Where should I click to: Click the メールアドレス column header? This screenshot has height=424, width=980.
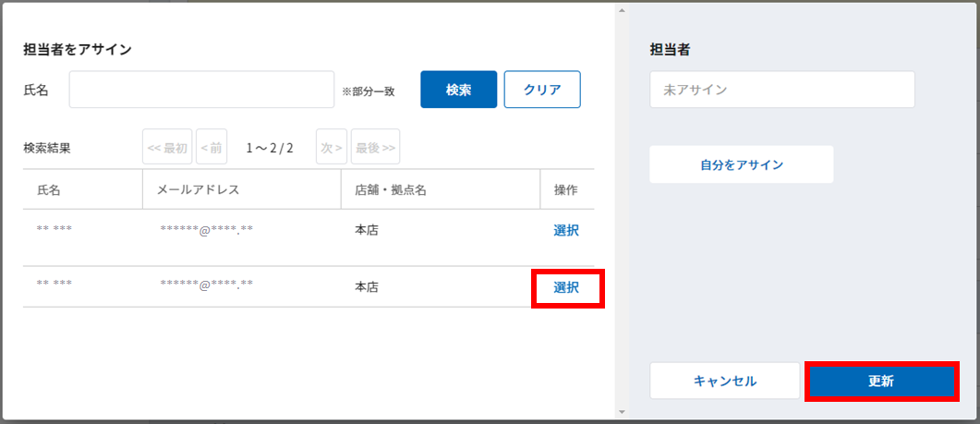[x=198, y=190]
